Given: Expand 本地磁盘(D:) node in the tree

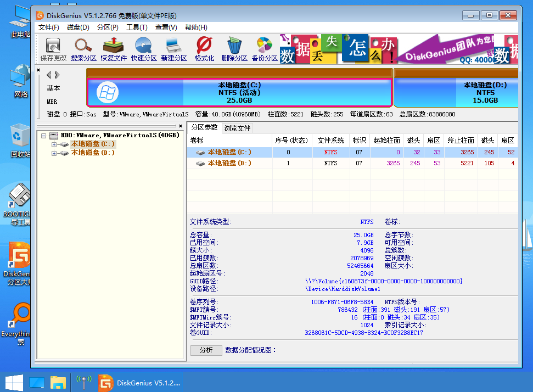Looking at the screenshot, I should click(x=54, y=153).
